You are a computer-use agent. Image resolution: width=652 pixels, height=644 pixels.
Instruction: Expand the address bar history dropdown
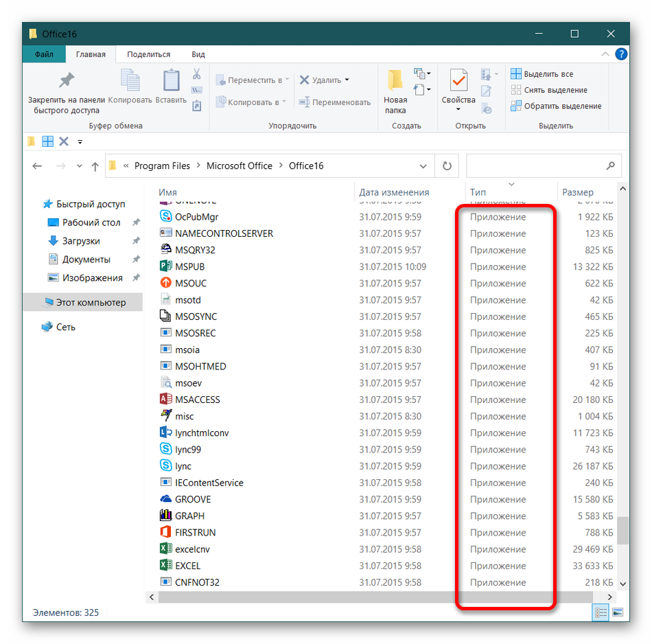(423, 166)
